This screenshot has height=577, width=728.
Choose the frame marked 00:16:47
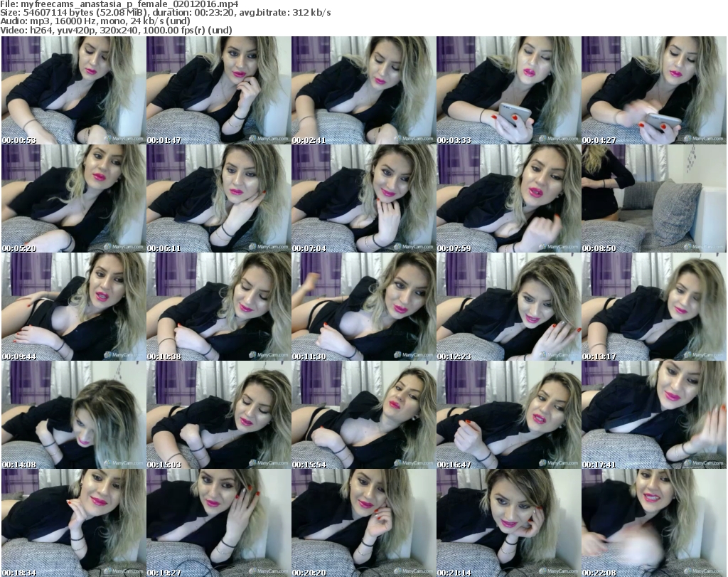coord(509,414)
